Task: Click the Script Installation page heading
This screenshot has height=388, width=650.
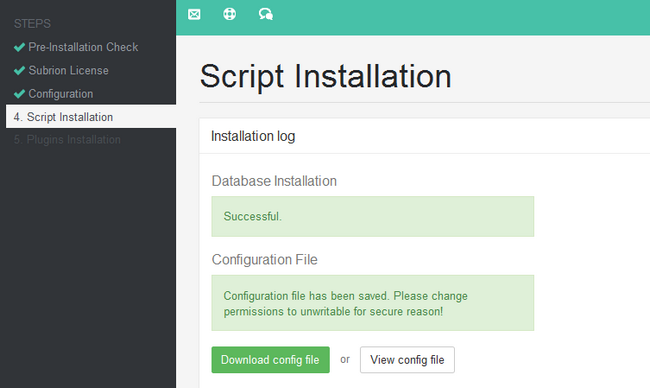Action: pyautogui.click(x=325, y=76)
